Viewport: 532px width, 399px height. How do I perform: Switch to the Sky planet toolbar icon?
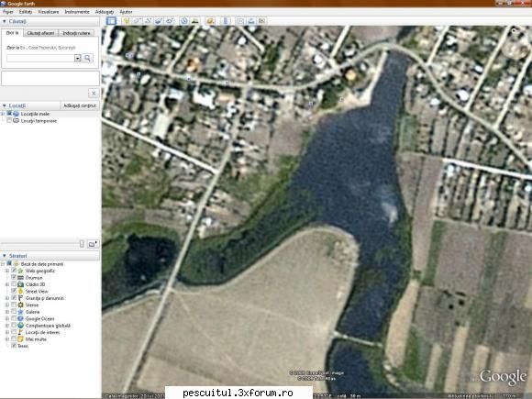point(210,21)
